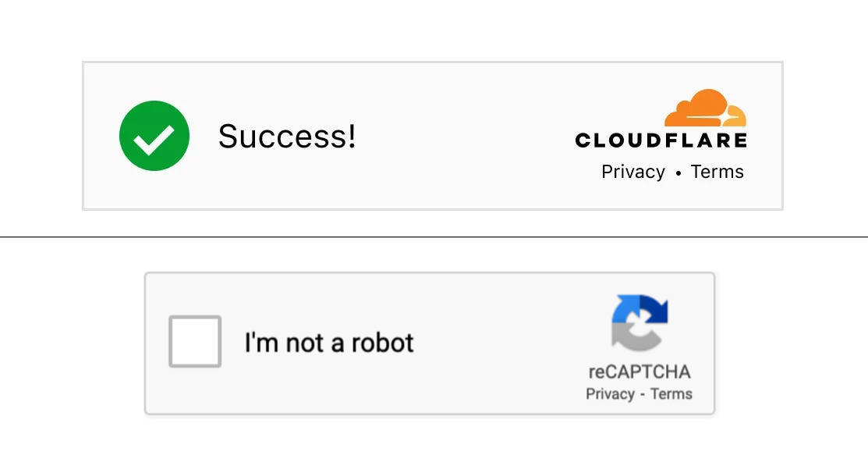Screen dimensions: 868x455
Task: Click the Success! text label
Action: coord(288,136)
